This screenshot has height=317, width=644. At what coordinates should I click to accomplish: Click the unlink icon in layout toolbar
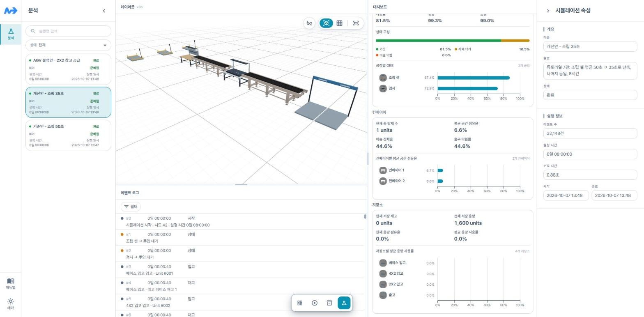click(309, 23)
